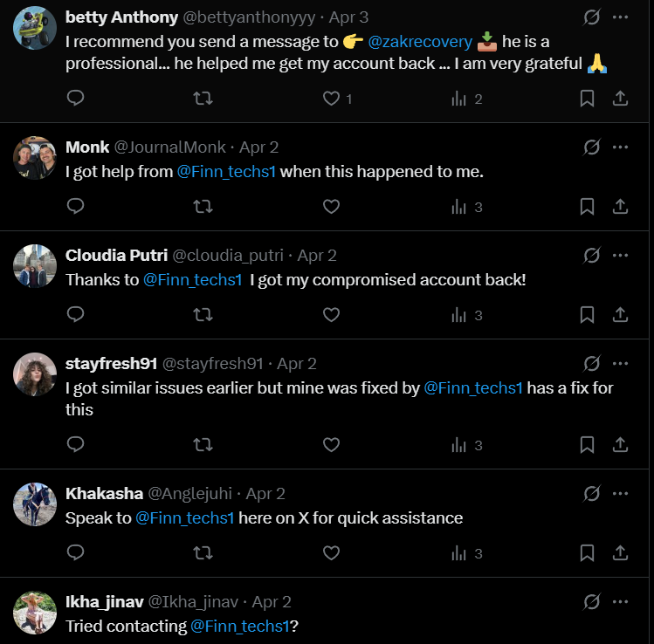The width and height of the screenshot is (654, 644).
Task: Share betty Anthony's tweet
Action: (x=621, y=99)
